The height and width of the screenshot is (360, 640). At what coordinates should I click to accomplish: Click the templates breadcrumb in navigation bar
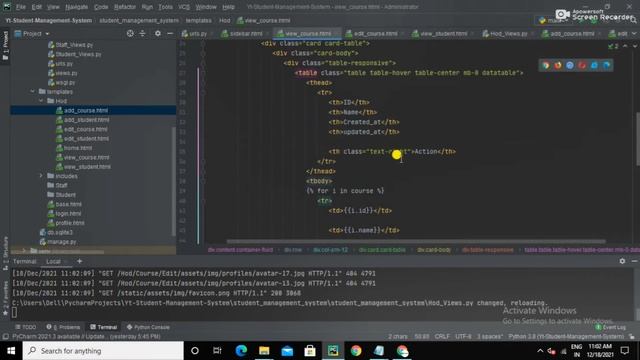198,20
